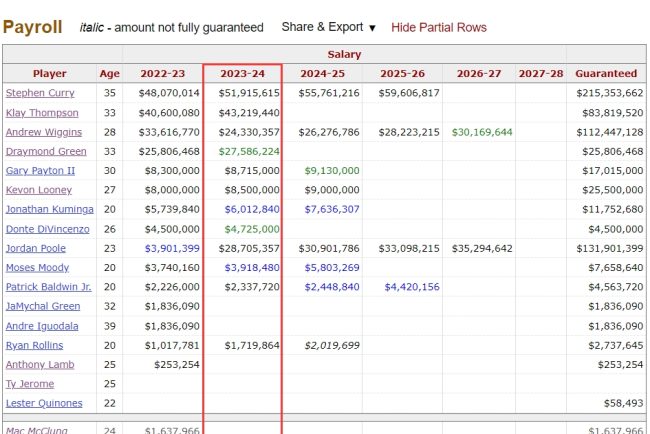The image size is (650, 434).
Task: Click the 2022-23 season column header
Action: 162,73
